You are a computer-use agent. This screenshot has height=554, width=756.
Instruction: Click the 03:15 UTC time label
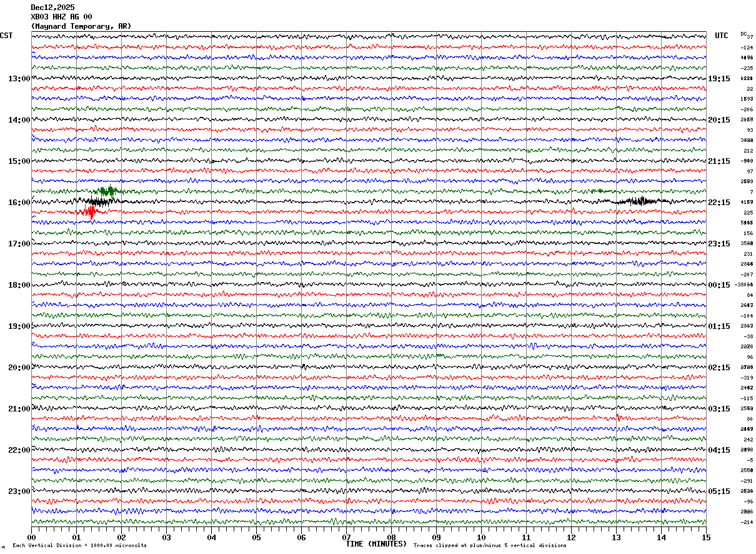[719, 409]
